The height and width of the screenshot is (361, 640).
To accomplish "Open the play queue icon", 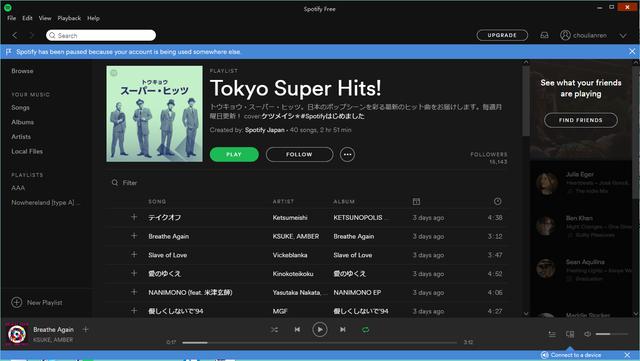I will pos(552,334).
